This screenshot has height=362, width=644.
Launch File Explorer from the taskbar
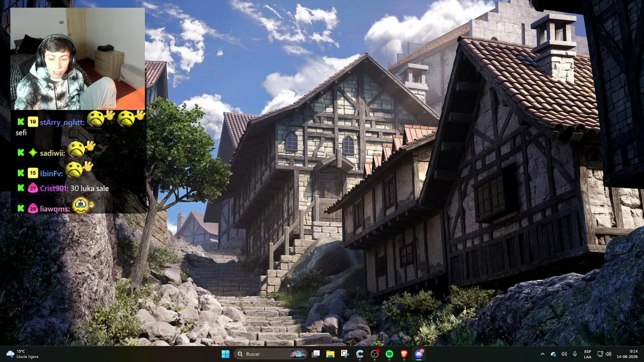[x=331, y=354]
